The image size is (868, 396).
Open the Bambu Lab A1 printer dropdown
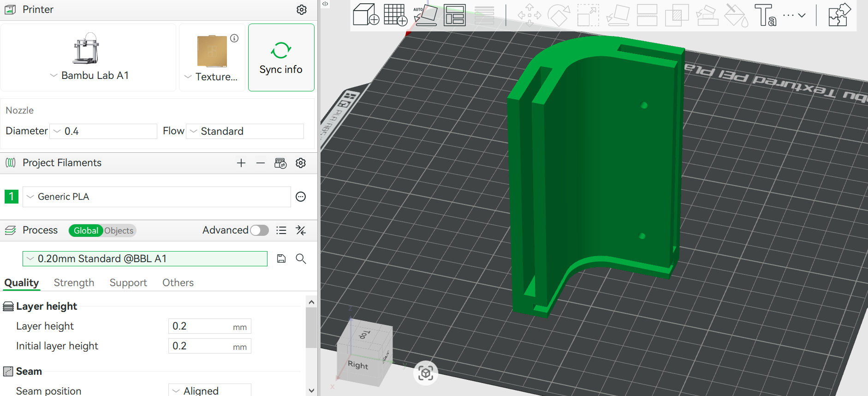tap(90, 75)
